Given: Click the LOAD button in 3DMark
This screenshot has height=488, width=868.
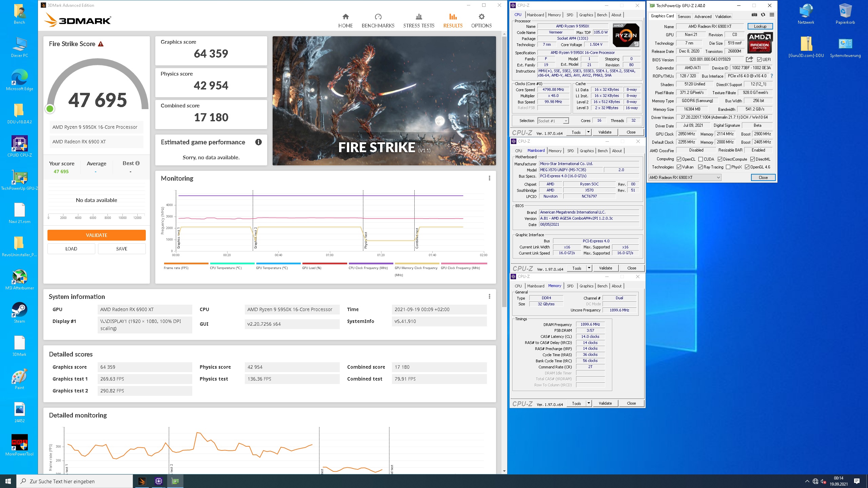Looking at the screenshot, I should click(71, 249).
